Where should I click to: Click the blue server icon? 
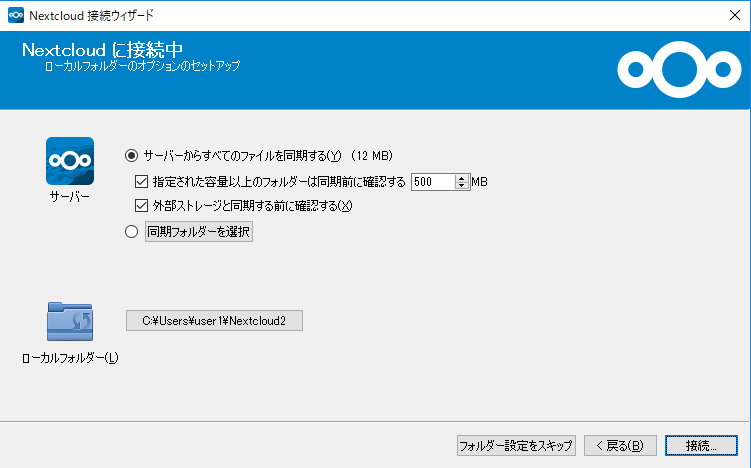coord(70,161)
